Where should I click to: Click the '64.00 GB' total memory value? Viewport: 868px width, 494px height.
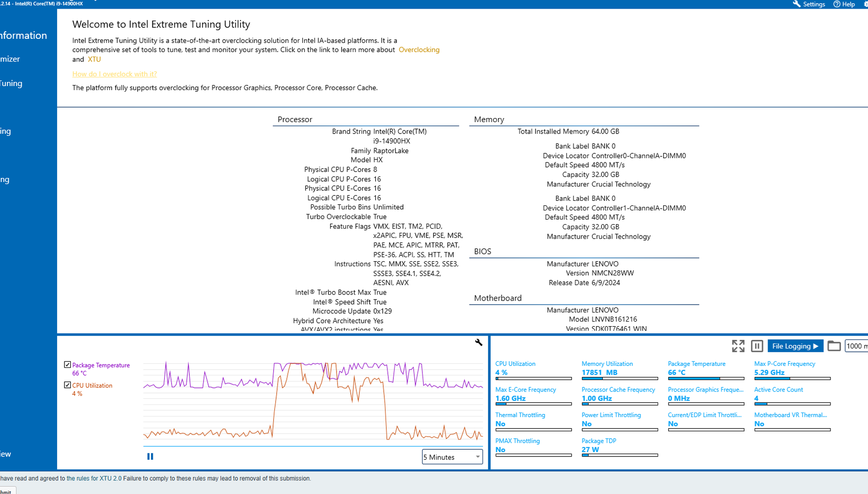(x=605, y=131)
